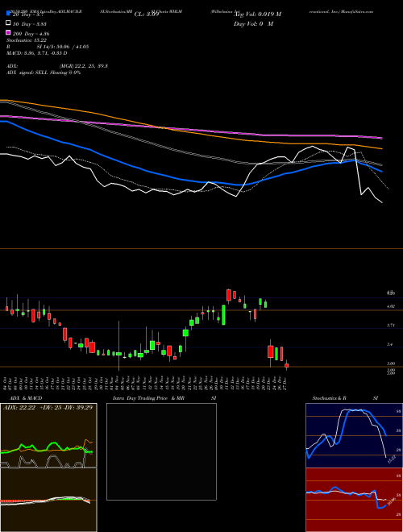Viewport: 403px width, 532px height.
Task: Click the magenta 200 Day legend swatch
Action: (8, 32)
